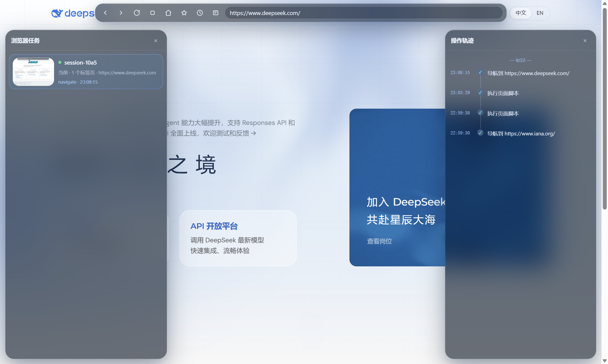608x364 pixels.
Task: Click the checkmark for 22:59:38 entry
Action: pyautogui.click(x=480, y=113)
